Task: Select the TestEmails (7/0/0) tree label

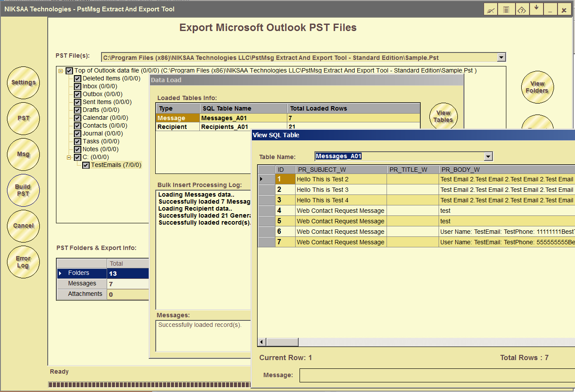Action: (116, 165)
